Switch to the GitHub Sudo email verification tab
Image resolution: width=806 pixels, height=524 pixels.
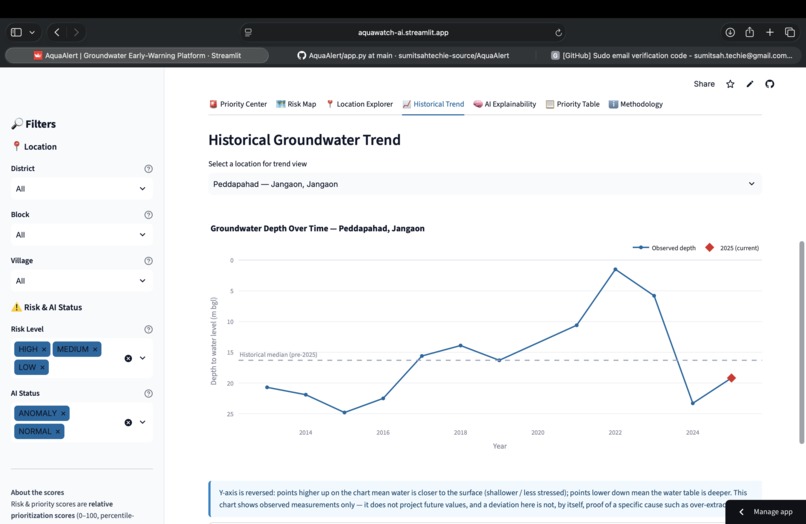671,56
